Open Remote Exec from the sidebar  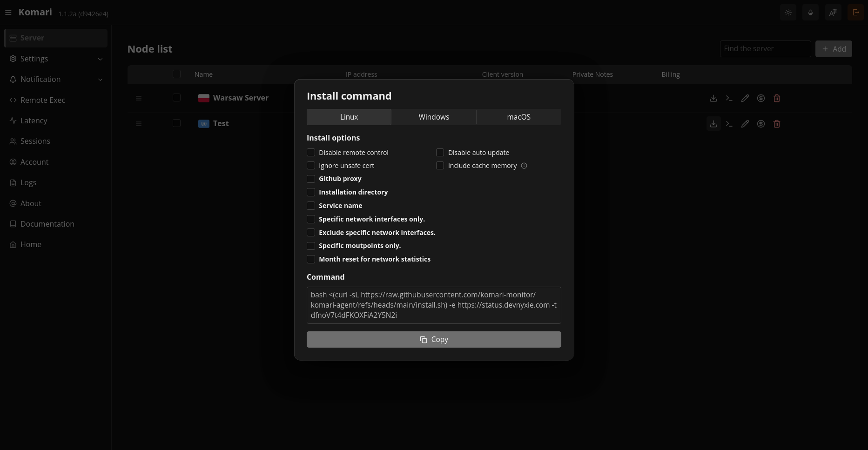(x=43, y=100)
